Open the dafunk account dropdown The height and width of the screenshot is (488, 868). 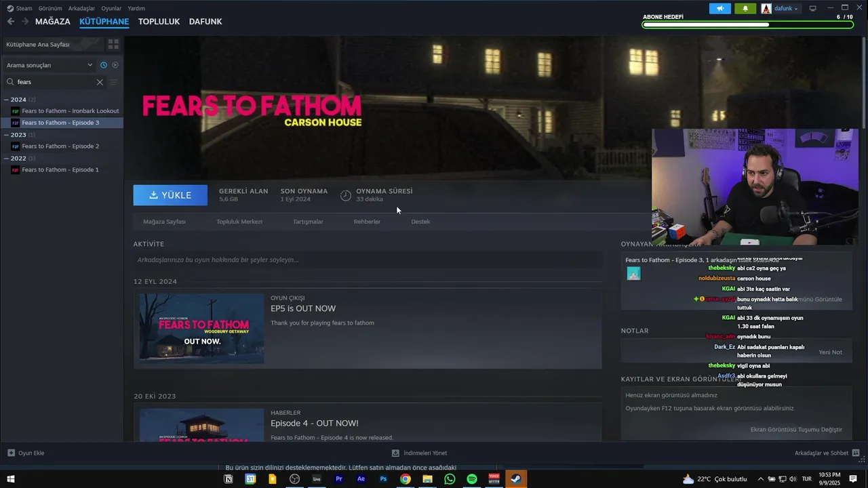click(780, 8)
